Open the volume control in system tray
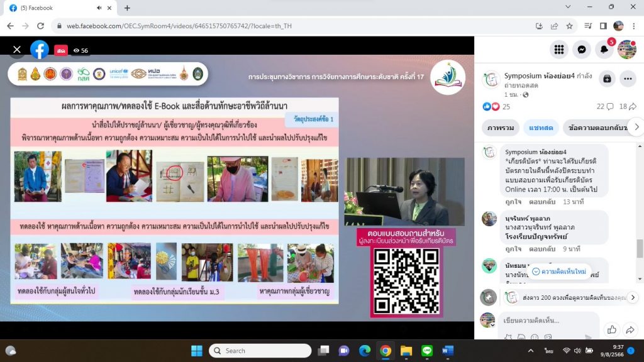644x362 pixels. pyautogui.click(x=577, y=351)
